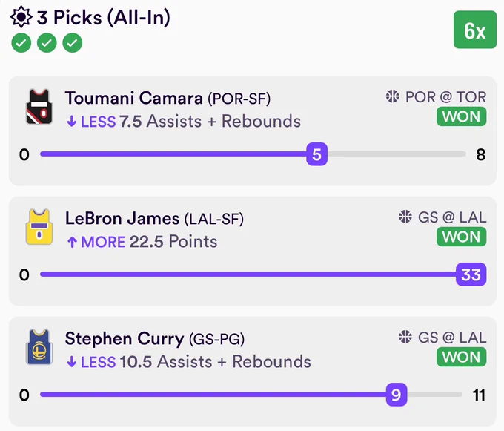
Task: Click the Portland jersey icon for Toumani Camara
Action: (x=39, y=107)
